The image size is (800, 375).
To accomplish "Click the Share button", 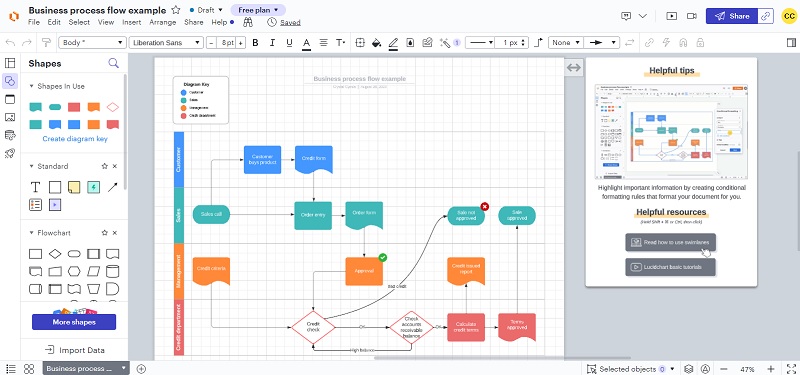I will pyautogui.click(x=732, y=16).
